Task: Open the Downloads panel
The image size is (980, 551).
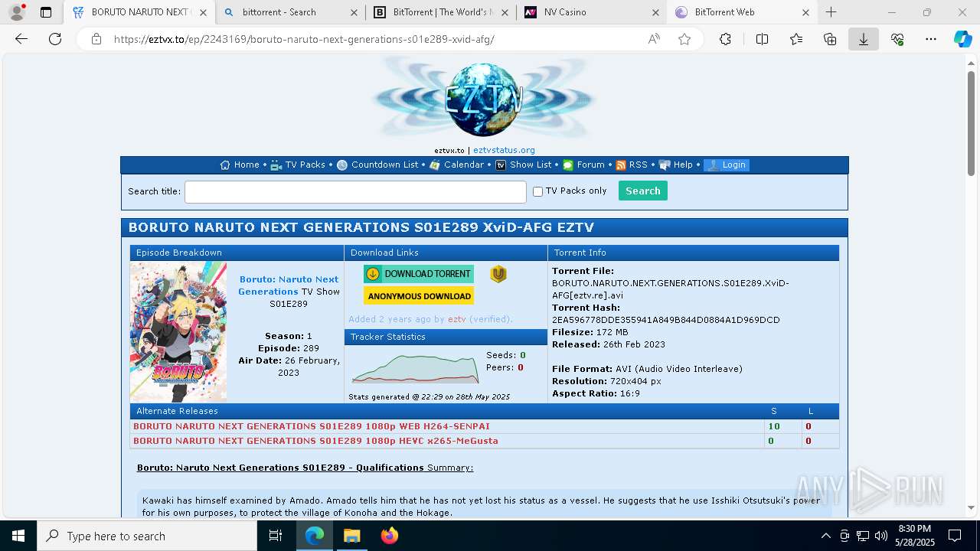Action: click(x=864, y=39)
